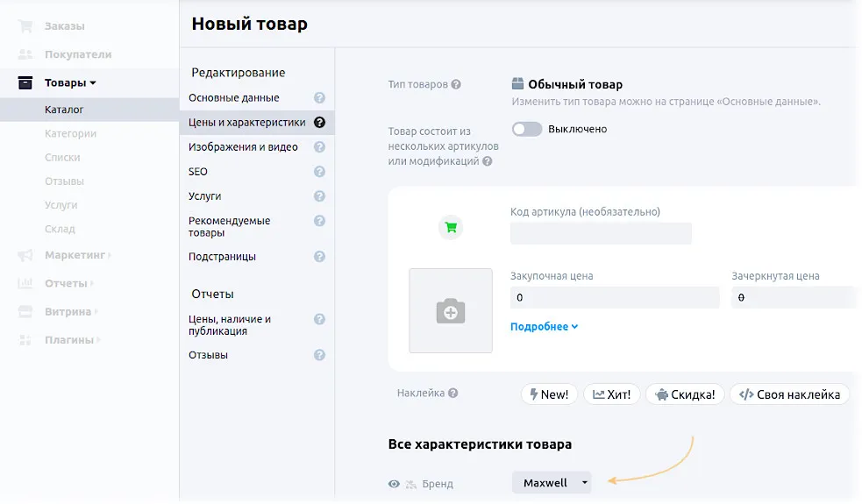Toggle the multiple SKUs switch Выключено
Viewport: 862px width, 504px height.
click(x=527, y=129)
